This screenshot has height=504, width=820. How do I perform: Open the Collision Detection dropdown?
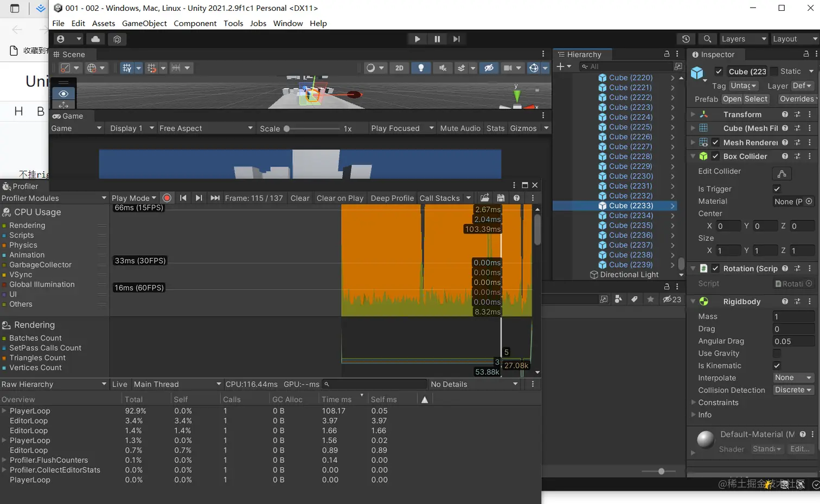click(x=793, y=390)
